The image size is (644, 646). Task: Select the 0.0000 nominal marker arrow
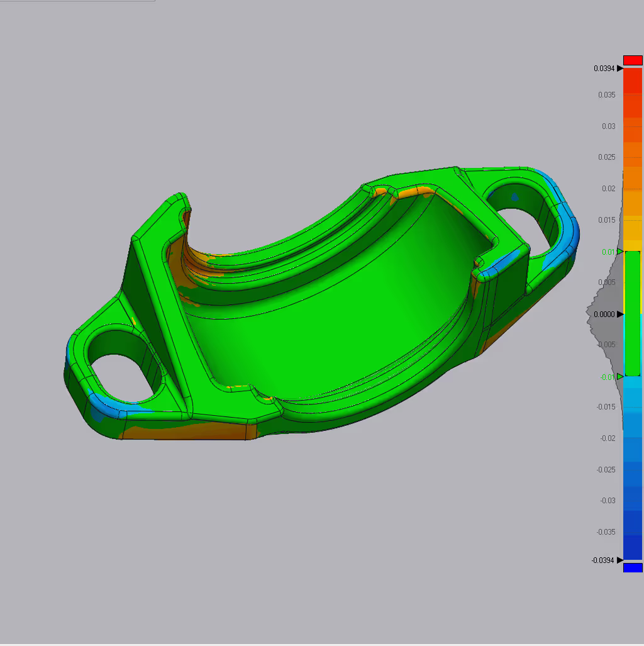point(619,315)
